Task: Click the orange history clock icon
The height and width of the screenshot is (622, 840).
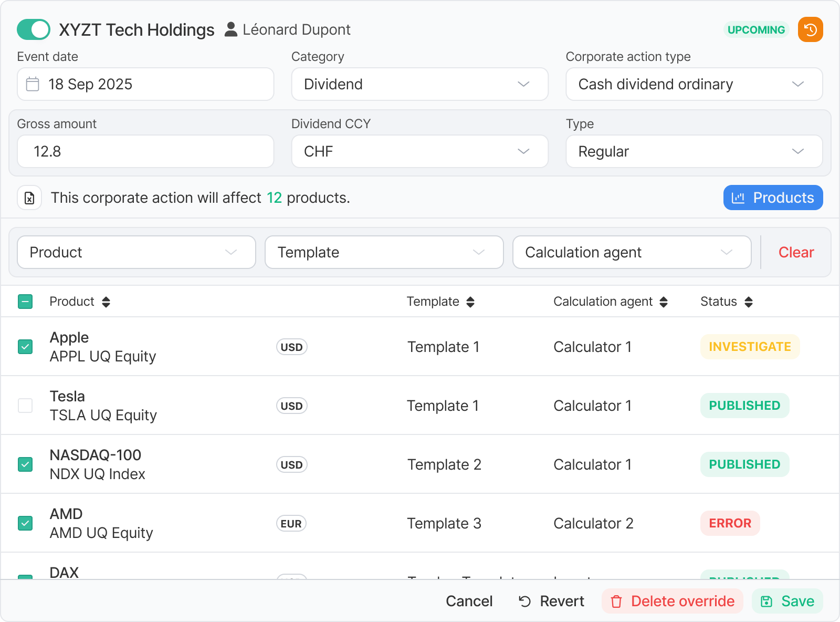Action: (x=810, y=29)
